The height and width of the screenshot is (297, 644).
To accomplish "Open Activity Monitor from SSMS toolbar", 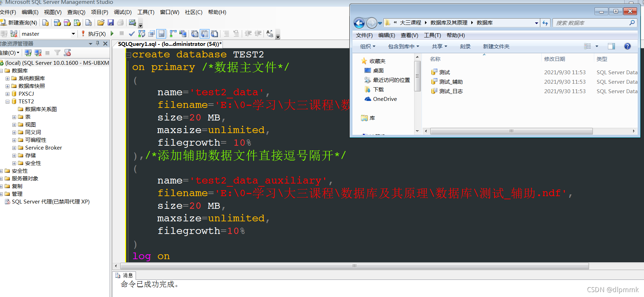I will (x=132, y=23).
